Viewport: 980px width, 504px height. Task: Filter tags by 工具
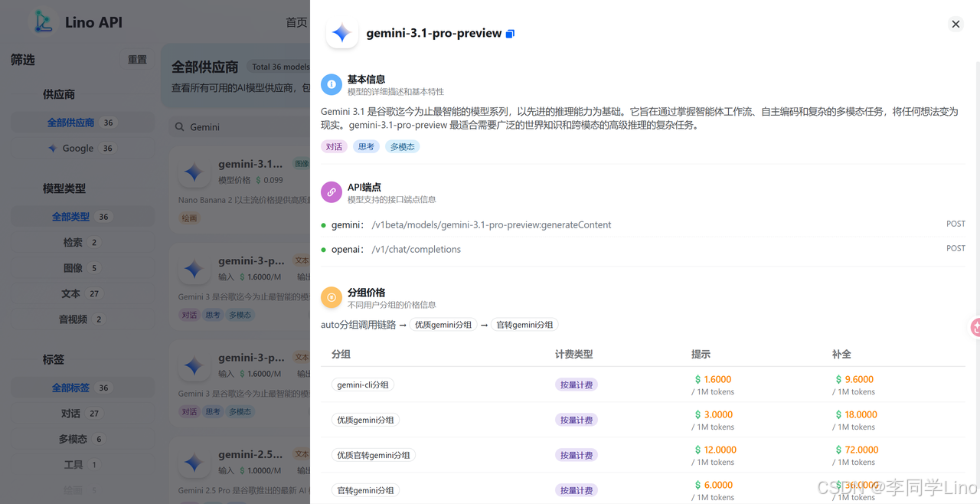click(81, 464)
